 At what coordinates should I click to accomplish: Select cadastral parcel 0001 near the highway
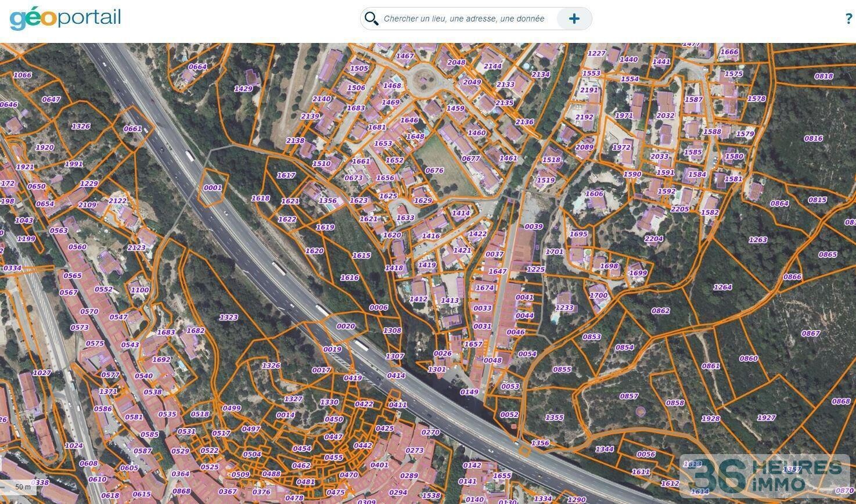click(214, 188)
